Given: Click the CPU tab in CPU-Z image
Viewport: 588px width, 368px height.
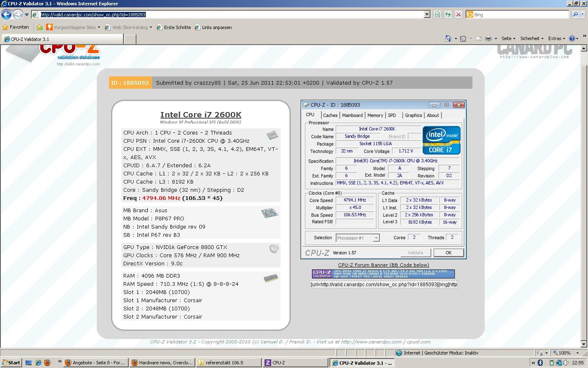Looking at the screenshot, I should [x=310, y=115].
